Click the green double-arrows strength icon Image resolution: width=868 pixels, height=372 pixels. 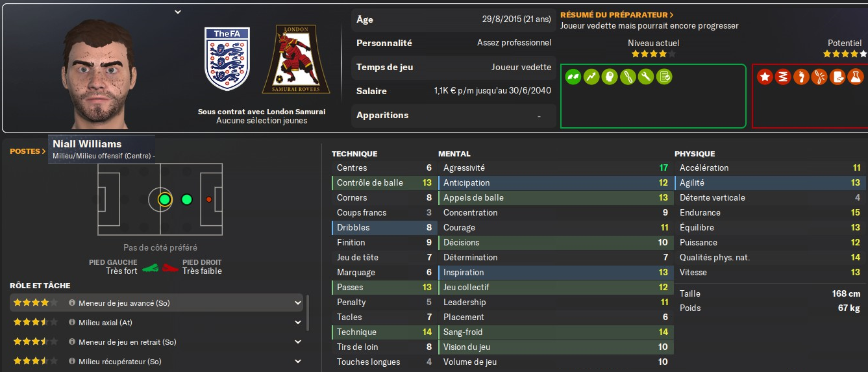(573, 77)
